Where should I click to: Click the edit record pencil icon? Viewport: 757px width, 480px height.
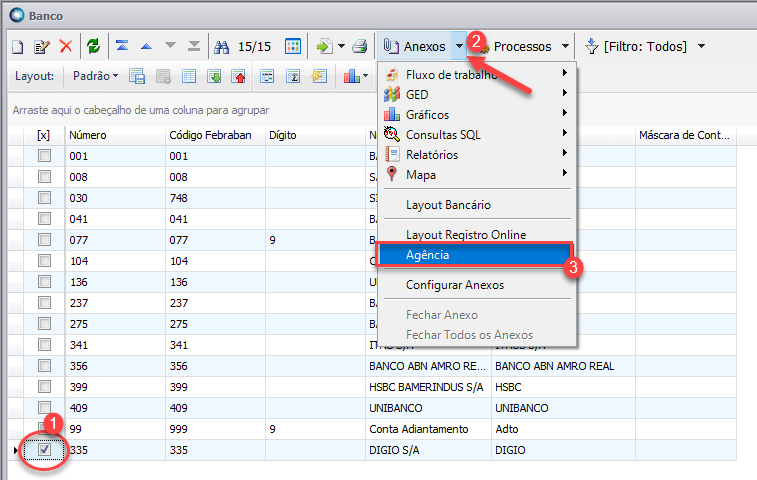(x=42, y=47)
